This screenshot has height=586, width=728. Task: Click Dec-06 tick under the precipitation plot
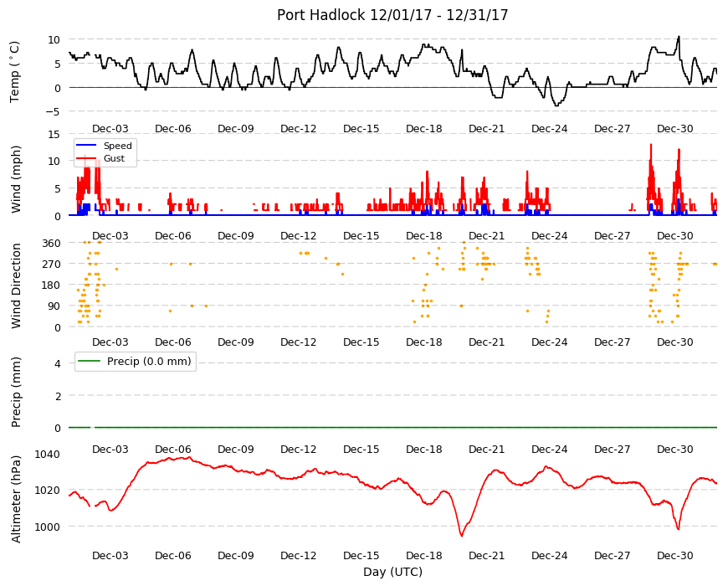click(x=173, y=449)
